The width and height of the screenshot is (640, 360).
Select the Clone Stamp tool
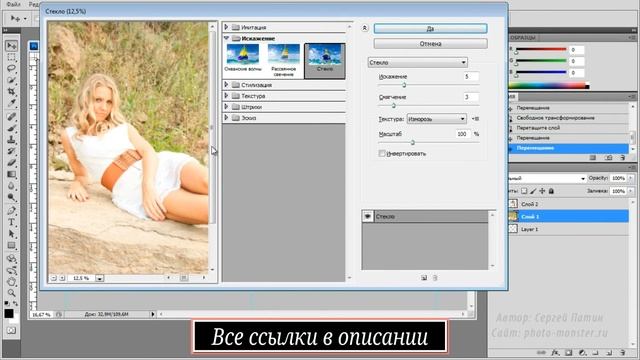[11, 140]
